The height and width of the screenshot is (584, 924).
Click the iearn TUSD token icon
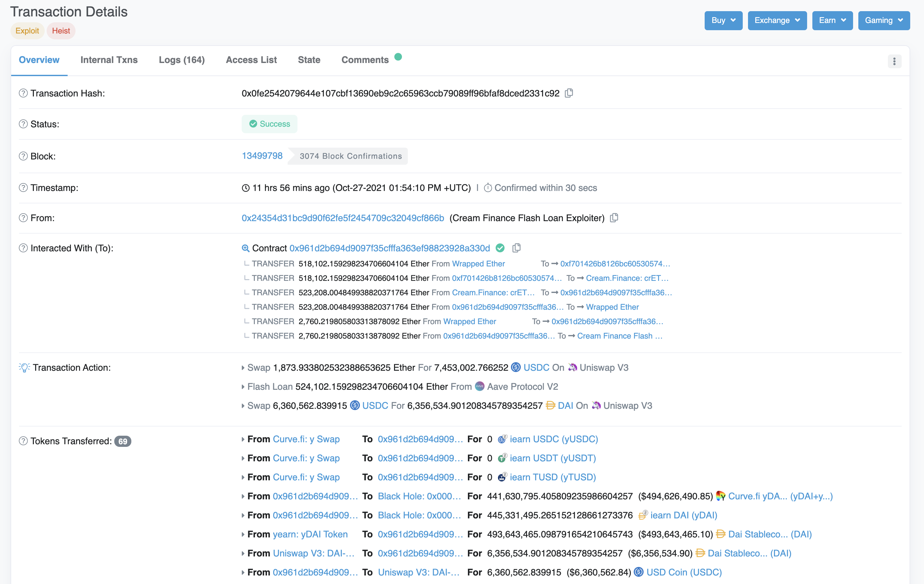(502, 477)
